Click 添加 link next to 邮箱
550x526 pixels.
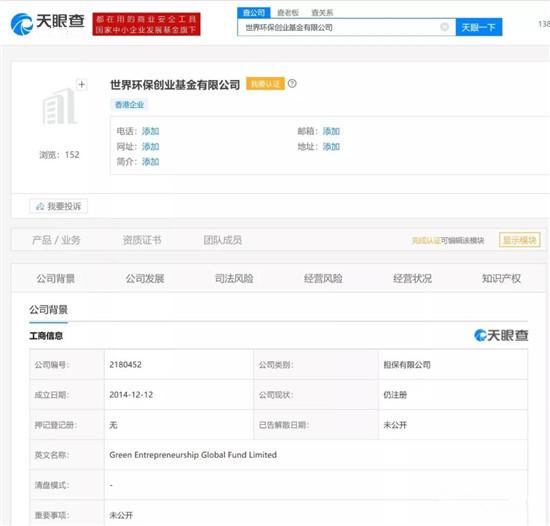pos(331,131)
